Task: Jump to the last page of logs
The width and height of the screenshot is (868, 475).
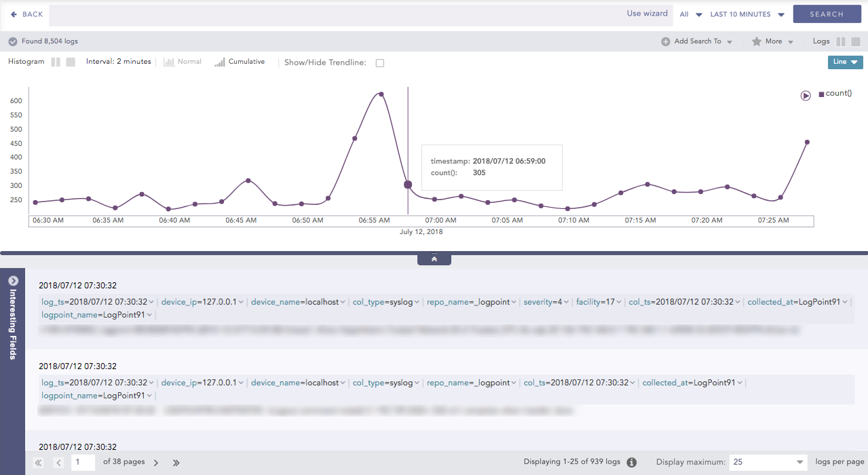Action: (176, 463)
